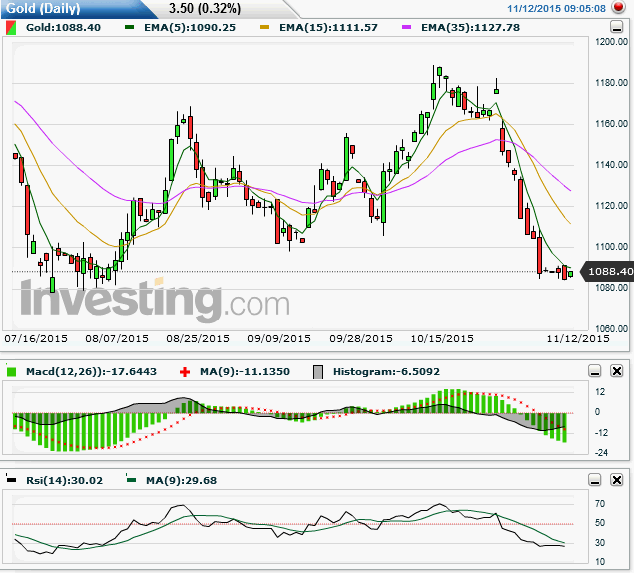Click the 09/28/2015 date axis label
The image size is (634, 573).
[361, 338]
